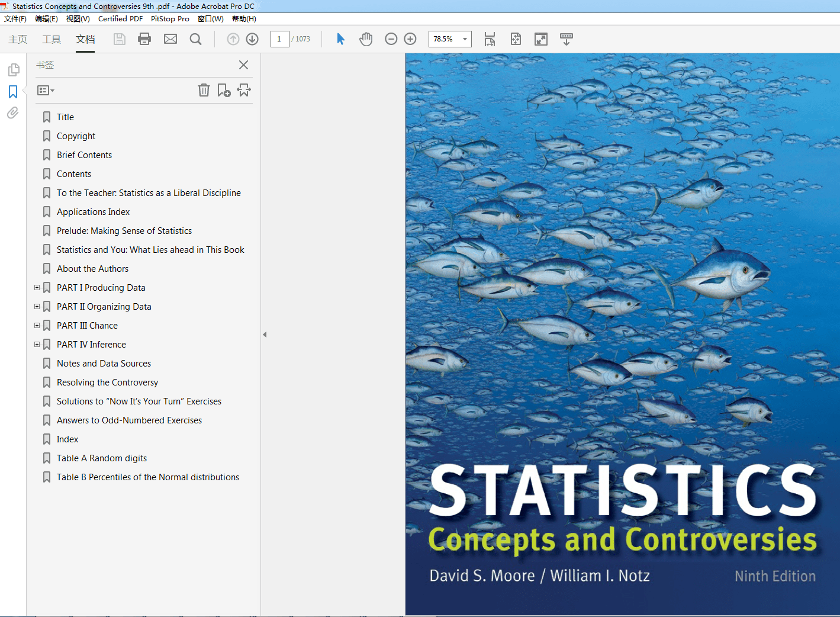The height and width of the screenshot is (617, 840).
Task: Open the Contents bookmark
Action: (73, 173)
